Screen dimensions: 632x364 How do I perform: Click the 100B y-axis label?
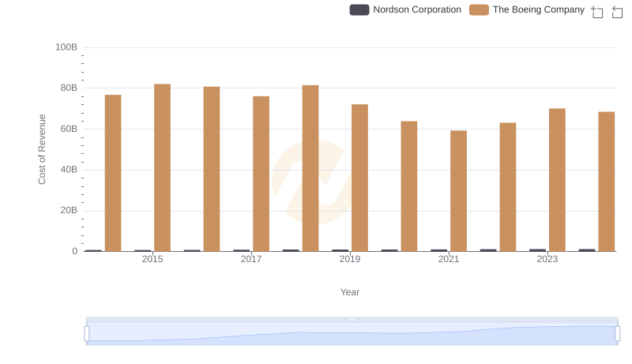66,47
